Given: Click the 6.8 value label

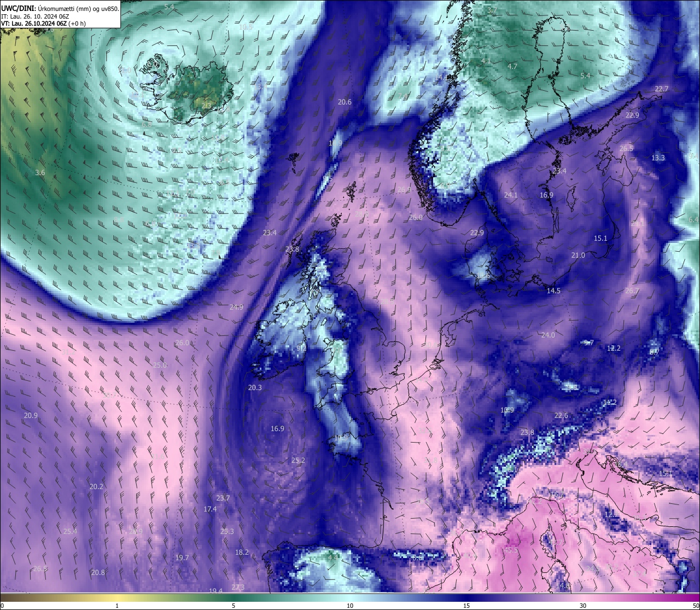Looking at the screenshot, I should pyautogui.click(x=147, y=125).
